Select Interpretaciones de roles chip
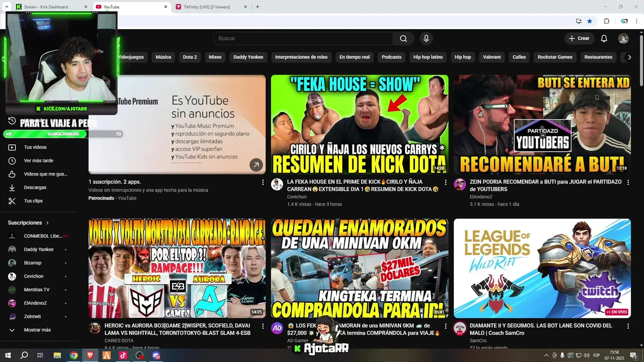Screen dimensions: 644x362 301,57
